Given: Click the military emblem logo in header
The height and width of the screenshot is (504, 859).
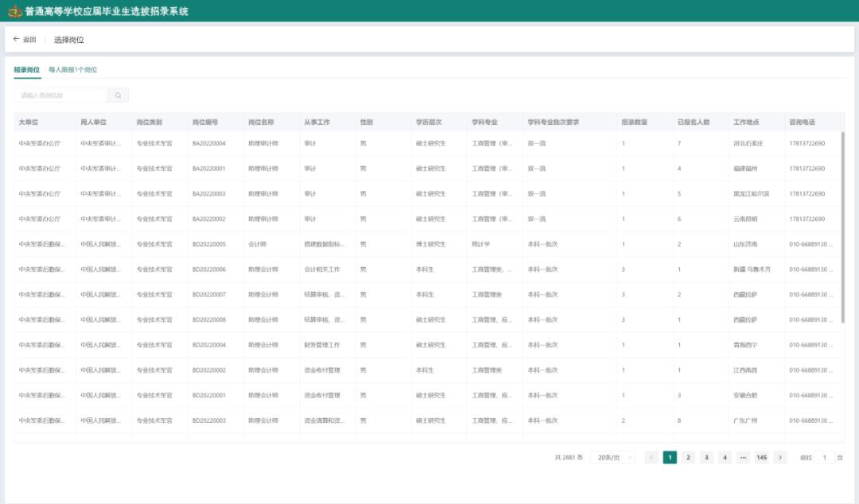Looking at the screenshot, I should tap(12, 12).
